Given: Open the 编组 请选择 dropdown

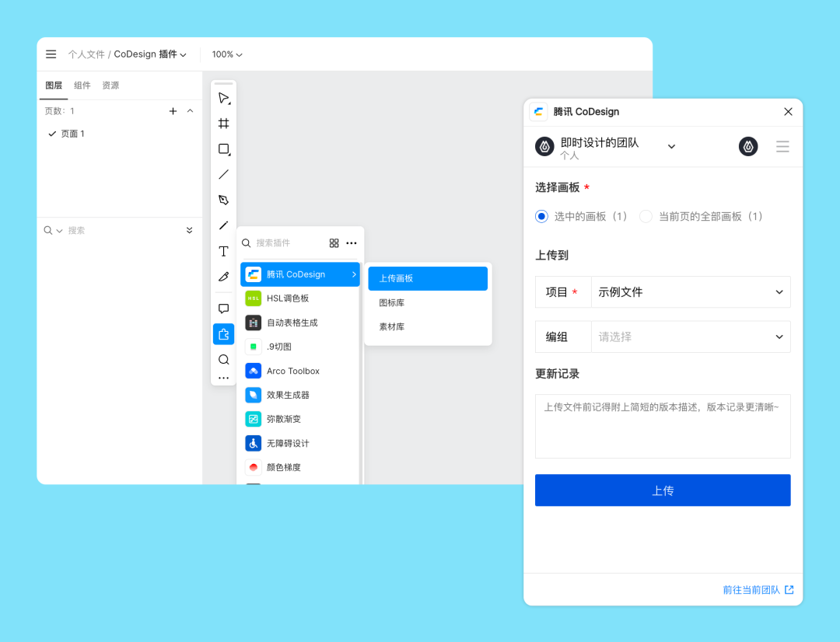Looking at the screenshot, I should pos(691,337).
